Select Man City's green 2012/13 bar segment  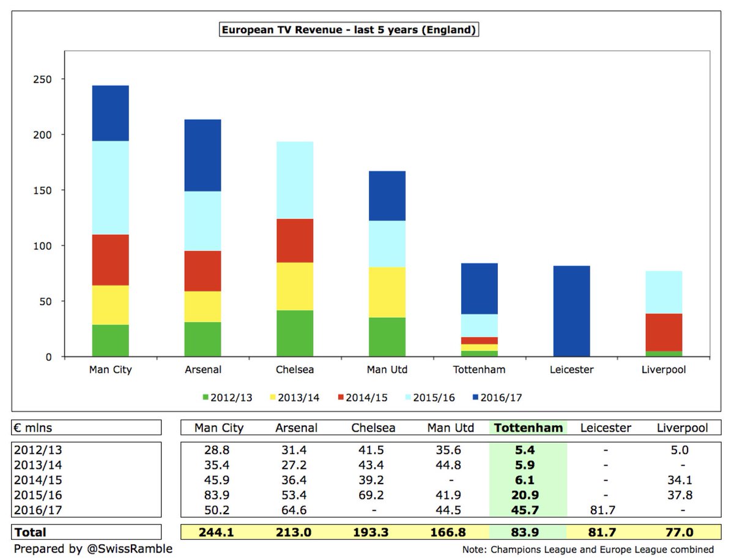[x=111, y=341]
